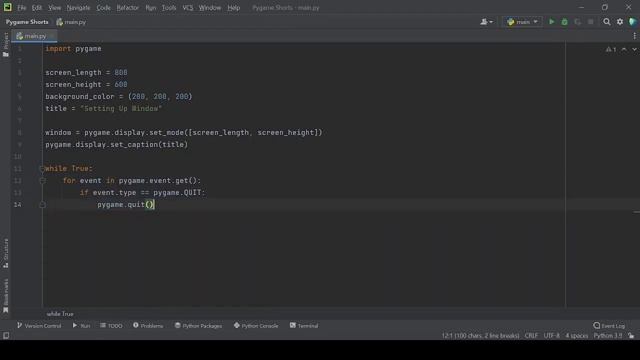The width and height of the screenshot is (640, 360).
Task: Open the Bookmarks tool window sidebar
Action: point(6,296)
